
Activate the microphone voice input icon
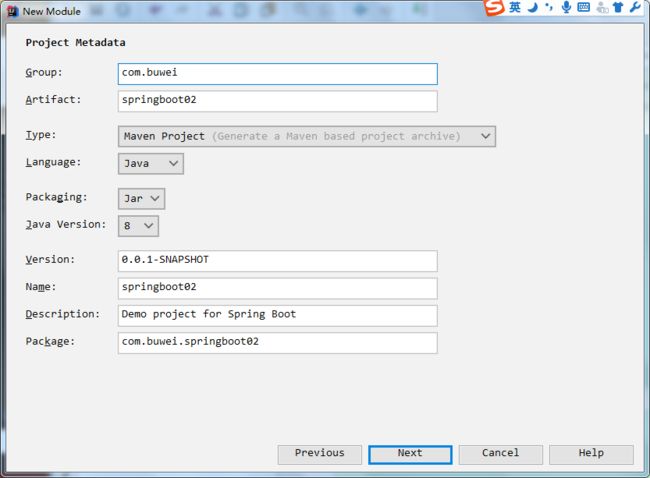click(x=566, y=7)
